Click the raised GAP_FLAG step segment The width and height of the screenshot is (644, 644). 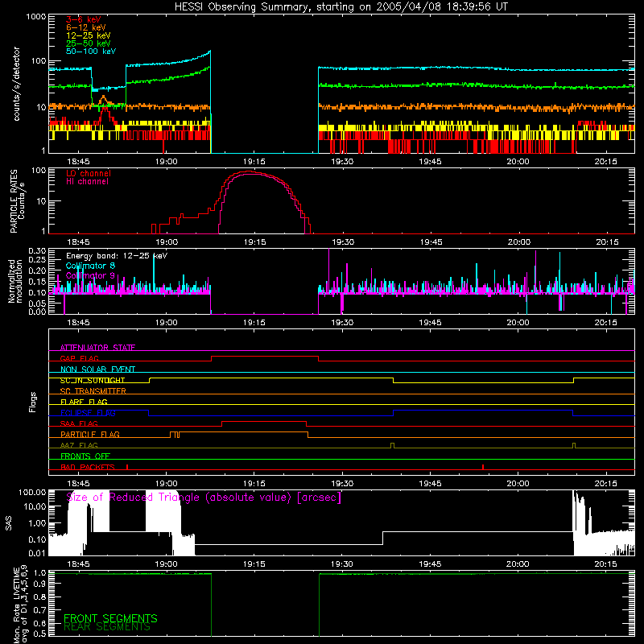265,357
